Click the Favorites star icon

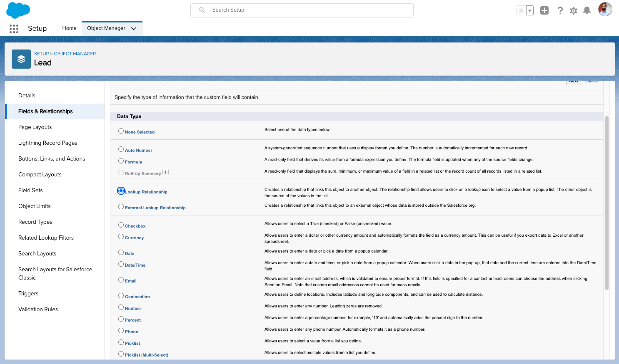521,10
